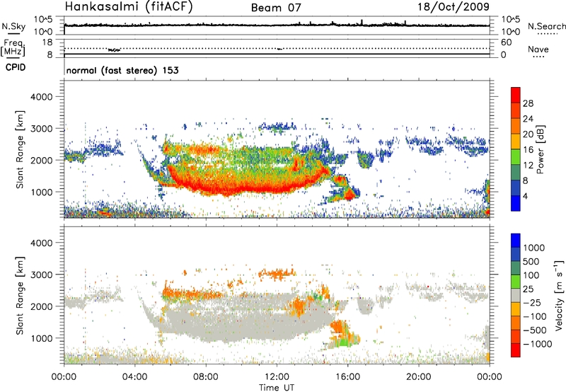Screen dimensions: 566x392
Task: Pick the red bottom segment of velocity colorbar
Action: click(516, 350)
